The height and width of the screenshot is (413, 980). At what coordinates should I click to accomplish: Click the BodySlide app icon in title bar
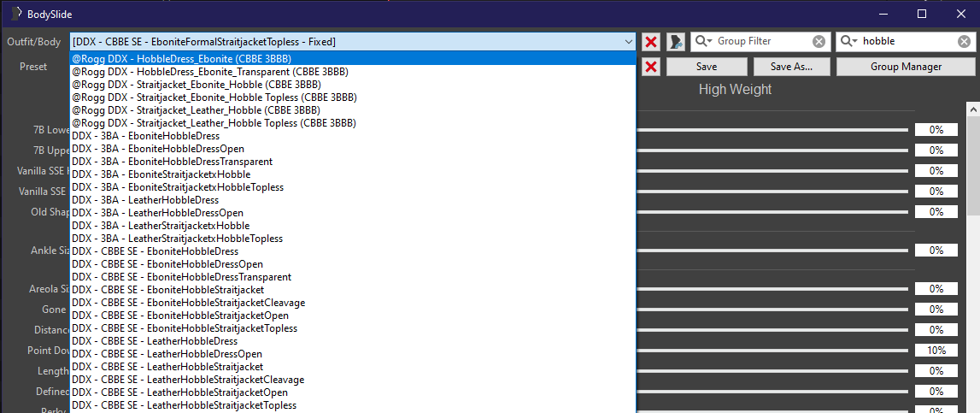[x=17, y=13]
